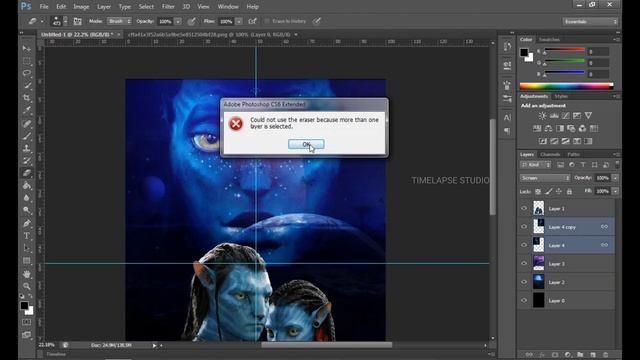Switch to the Channels tab

click(x=550, y=154)
